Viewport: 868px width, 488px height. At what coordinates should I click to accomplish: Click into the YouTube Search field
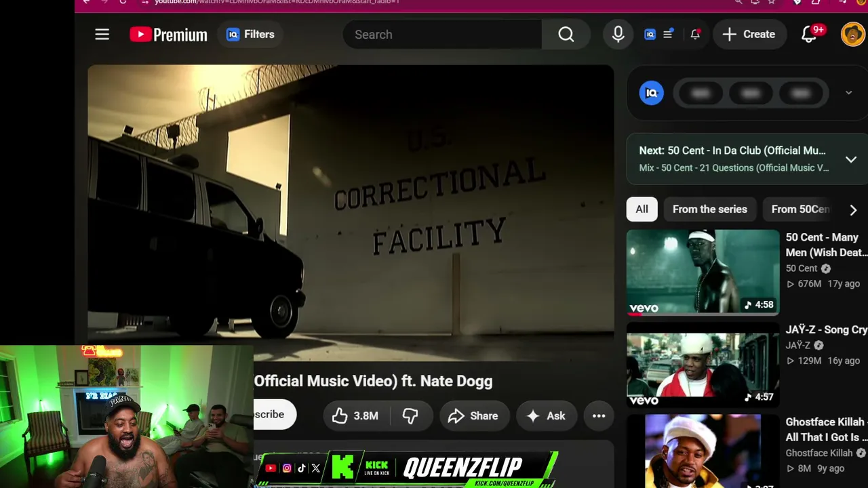tap(442, 35)
